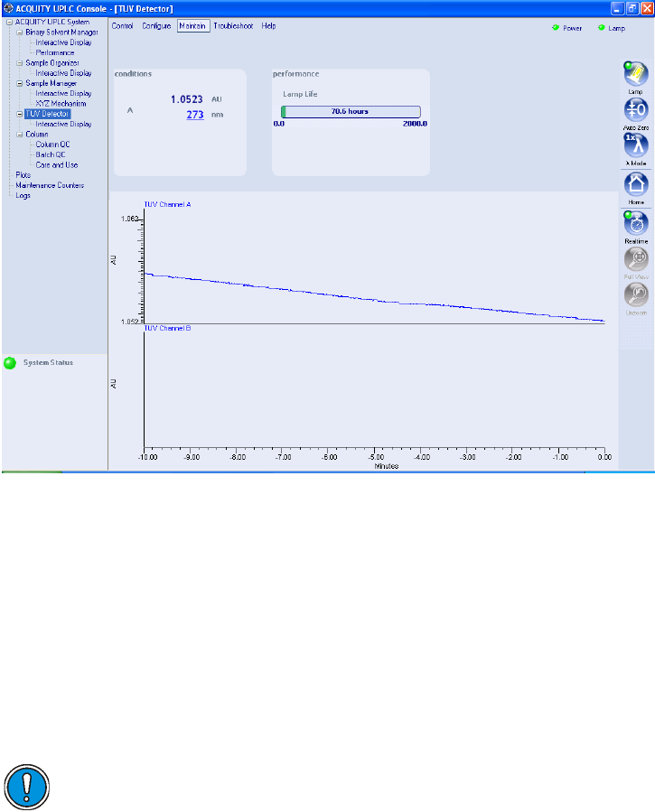Select Sample Manager tree item

click(x=51, y=83)
